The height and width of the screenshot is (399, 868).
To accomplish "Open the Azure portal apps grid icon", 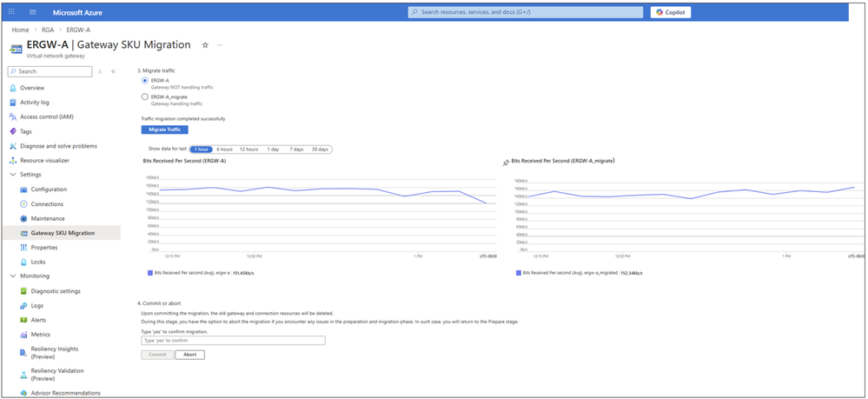I will (x=11, y=12).
